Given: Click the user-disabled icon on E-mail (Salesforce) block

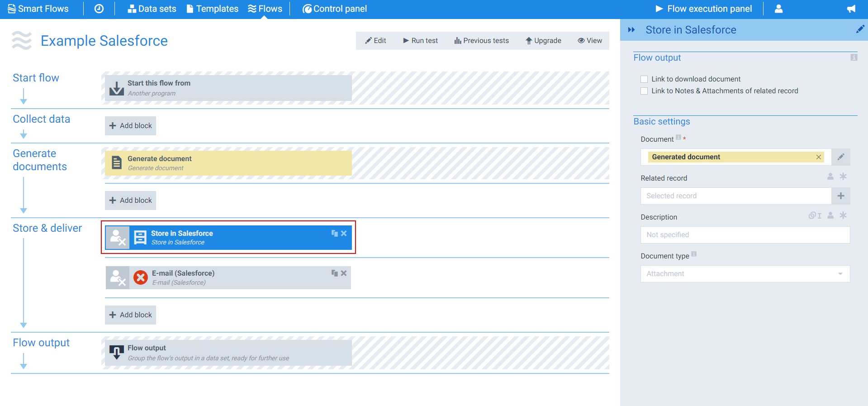Looking at the screenshot, I should [118, 277].
